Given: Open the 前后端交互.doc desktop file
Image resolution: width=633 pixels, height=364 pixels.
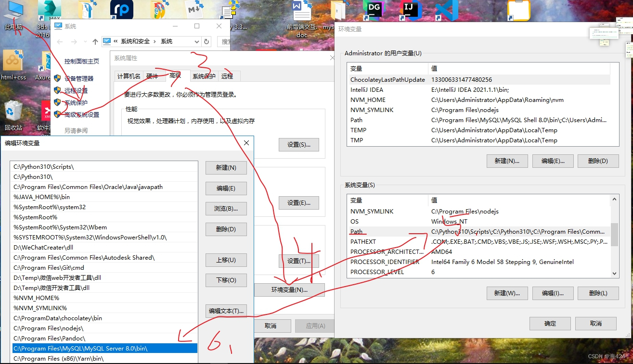Looking at the screenshot, I should [x=302, y=19].
